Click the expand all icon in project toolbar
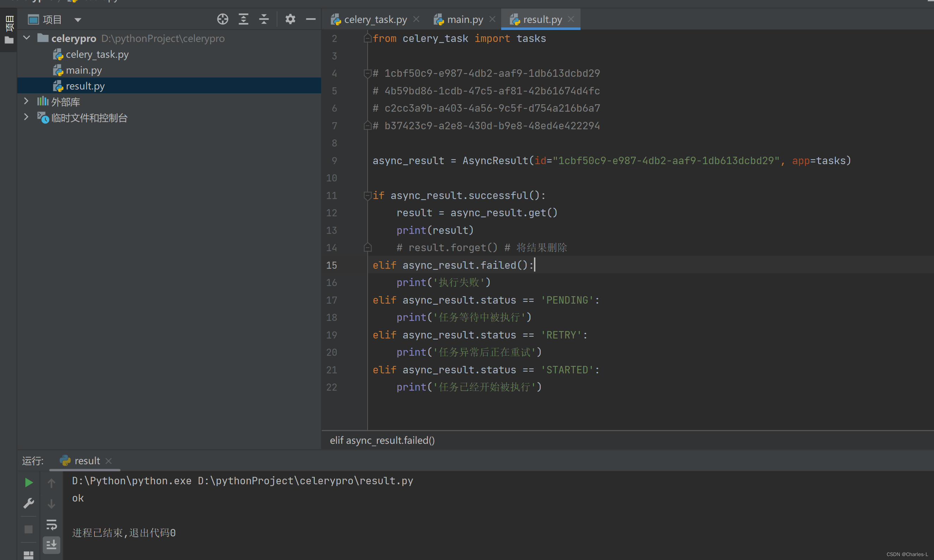This screenshot has height=560, width=934. coord(244,19)
